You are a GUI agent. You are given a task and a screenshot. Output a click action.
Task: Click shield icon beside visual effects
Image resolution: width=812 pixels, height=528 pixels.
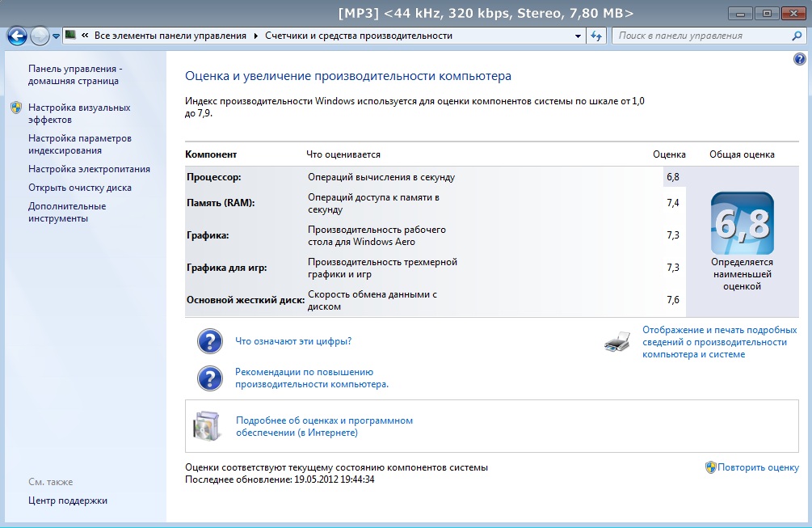16,108
